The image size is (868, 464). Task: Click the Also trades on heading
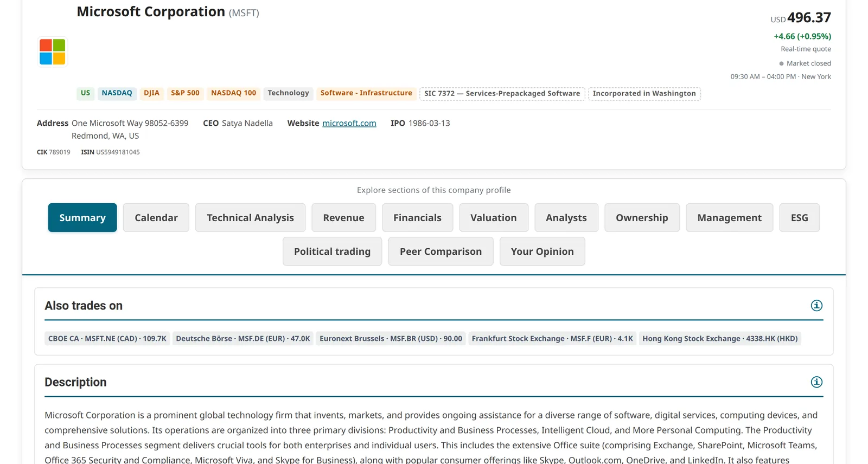84,306
